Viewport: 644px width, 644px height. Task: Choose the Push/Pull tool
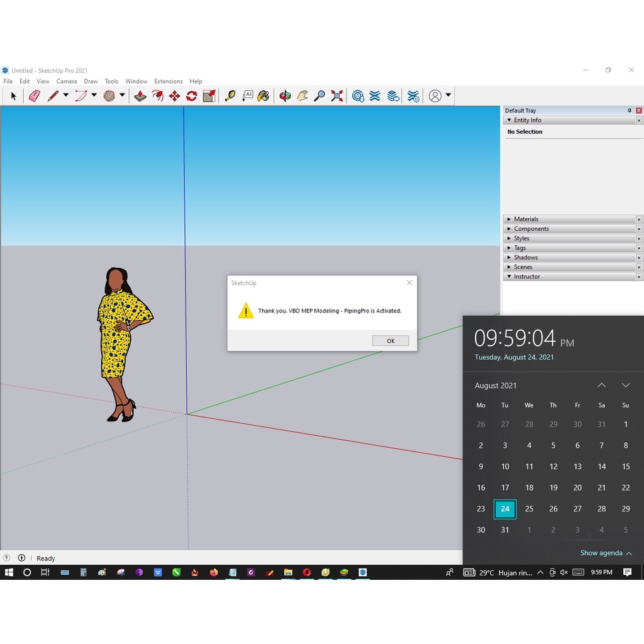coord(140,96)
